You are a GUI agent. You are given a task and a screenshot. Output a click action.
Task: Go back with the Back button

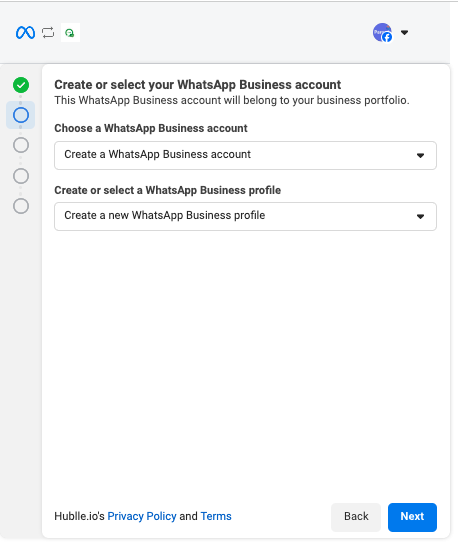tap(356, 517)
